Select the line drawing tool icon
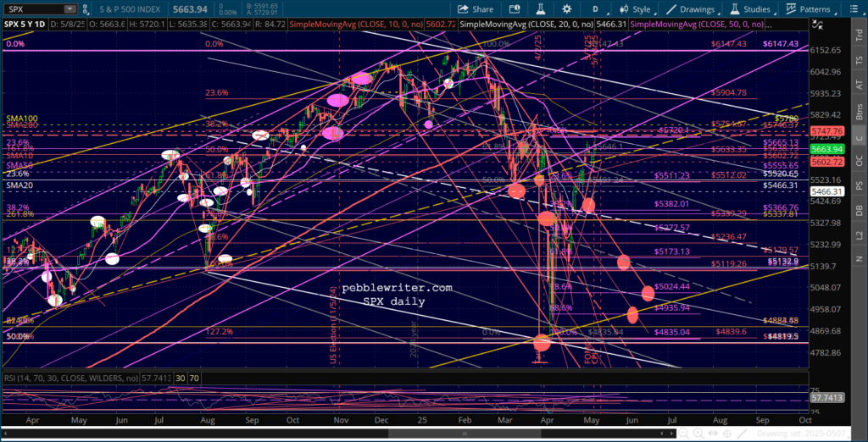868x442 pixels. (x=740, y=434)
